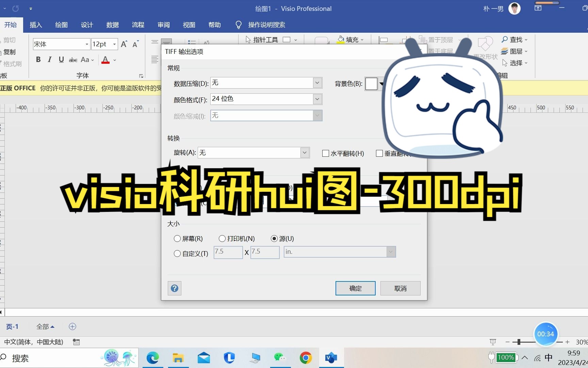Add a new page with the plus icon

[72, 326]
